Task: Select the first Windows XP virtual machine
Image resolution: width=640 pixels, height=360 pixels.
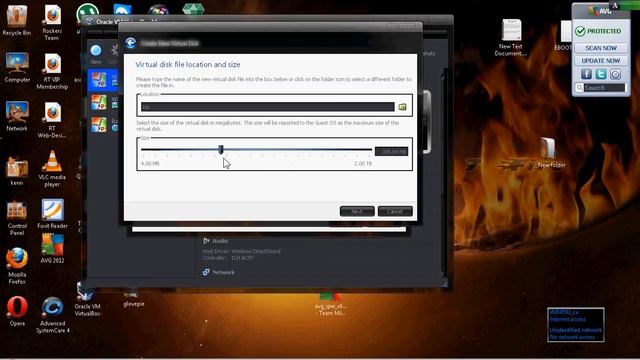Action: coord(103,80)
